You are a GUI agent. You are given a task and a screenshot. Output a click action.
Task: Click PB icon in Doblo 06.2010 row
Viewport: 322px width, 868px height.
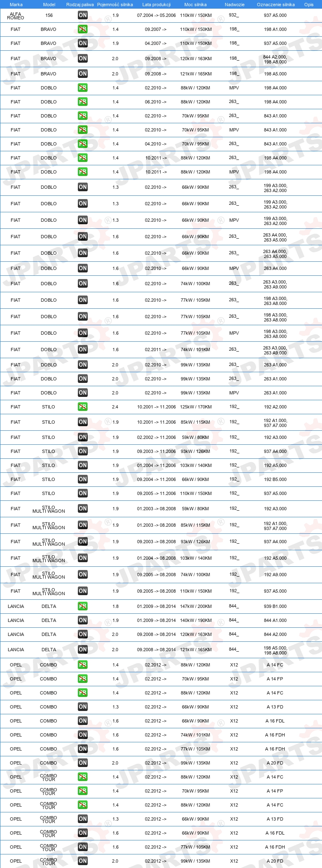click(x=83, y=102)
